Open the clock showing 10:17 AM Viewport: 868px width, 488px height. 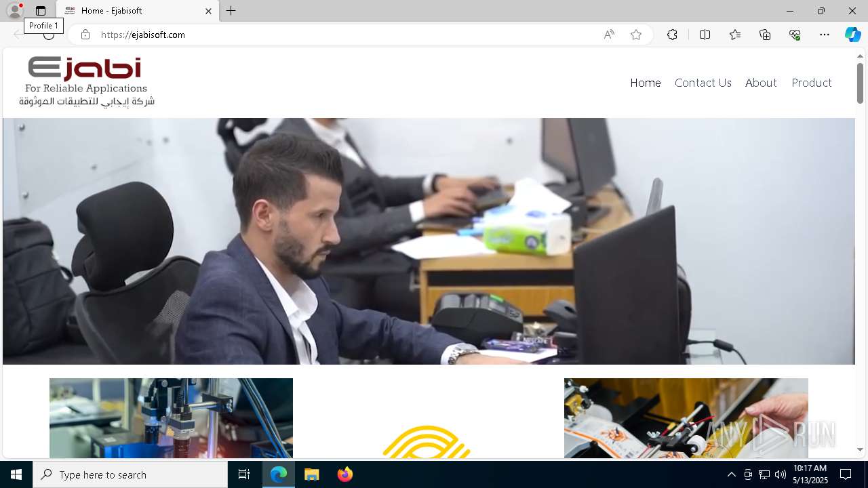point(810,474)
